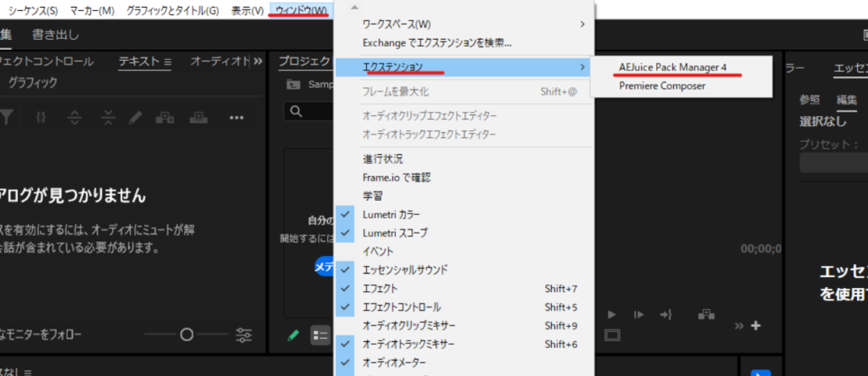
Task: Switch to the 書き出し tab
Action: [x=56, y=35]
